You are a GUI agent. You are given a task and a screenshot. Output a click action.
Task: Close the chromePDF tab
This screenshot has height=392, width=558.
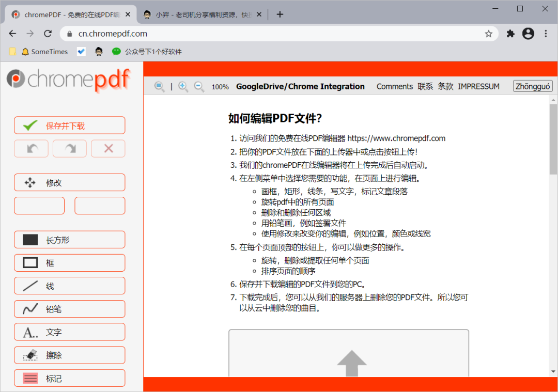pyautogui.click(x=128, y=14)
